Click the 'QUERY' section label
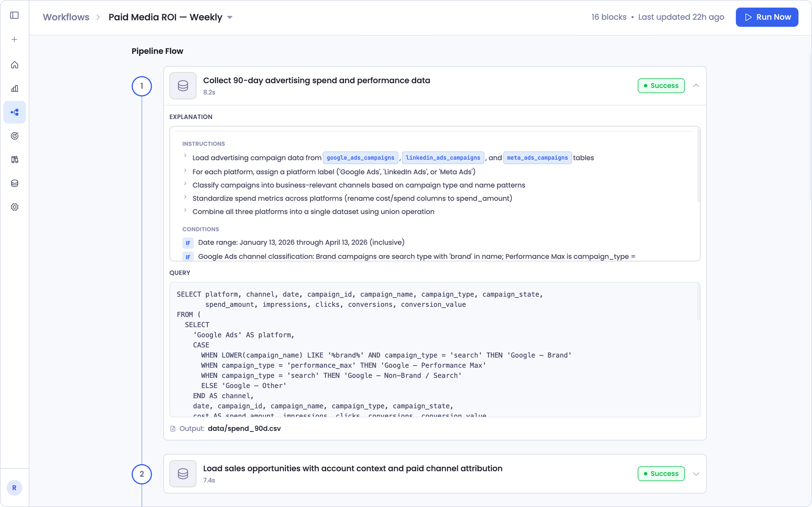This screenshot has width=812, height=507. coord(180,273)
